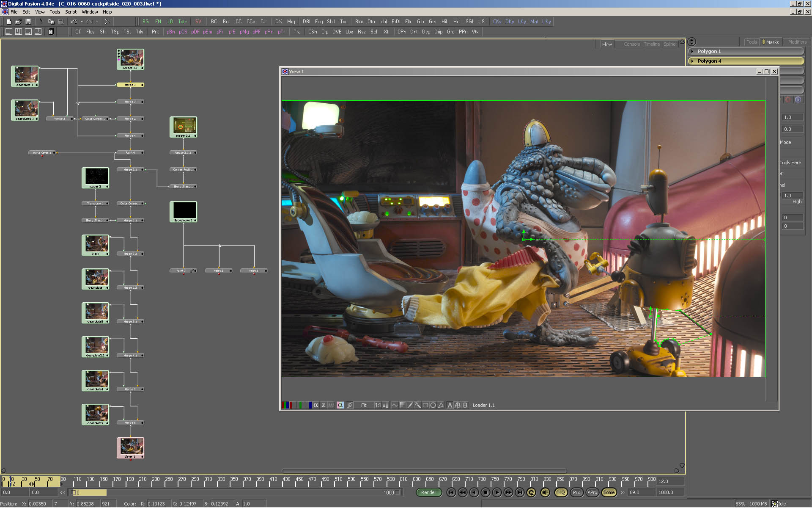Viewport: 812px width, 508px height.
Task: Cut selection with scissors icon
Action: tap(41, 22)
